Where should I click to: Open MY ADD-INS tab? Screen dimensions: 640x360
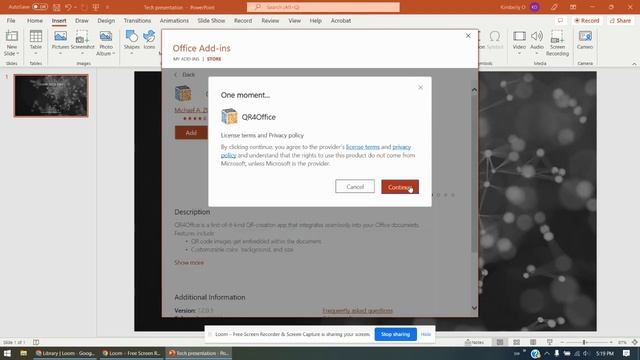tap(186, 59)
